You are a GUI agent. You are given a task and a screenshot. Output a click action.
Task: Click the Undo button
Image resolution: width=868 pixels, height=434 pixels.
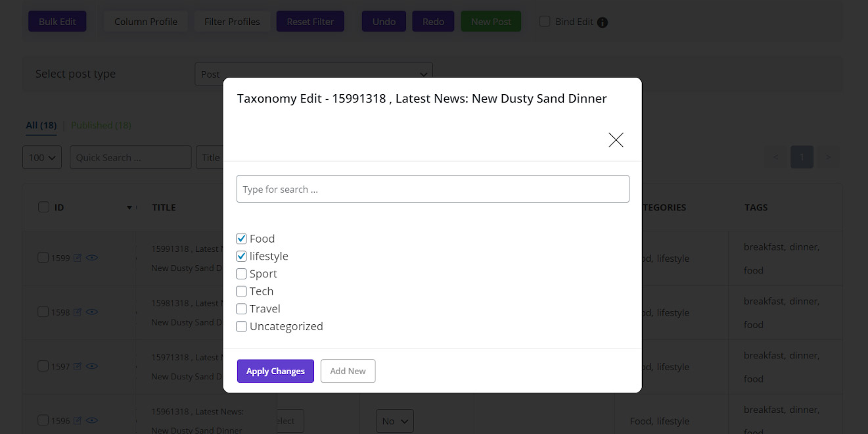tap(384, 22)
